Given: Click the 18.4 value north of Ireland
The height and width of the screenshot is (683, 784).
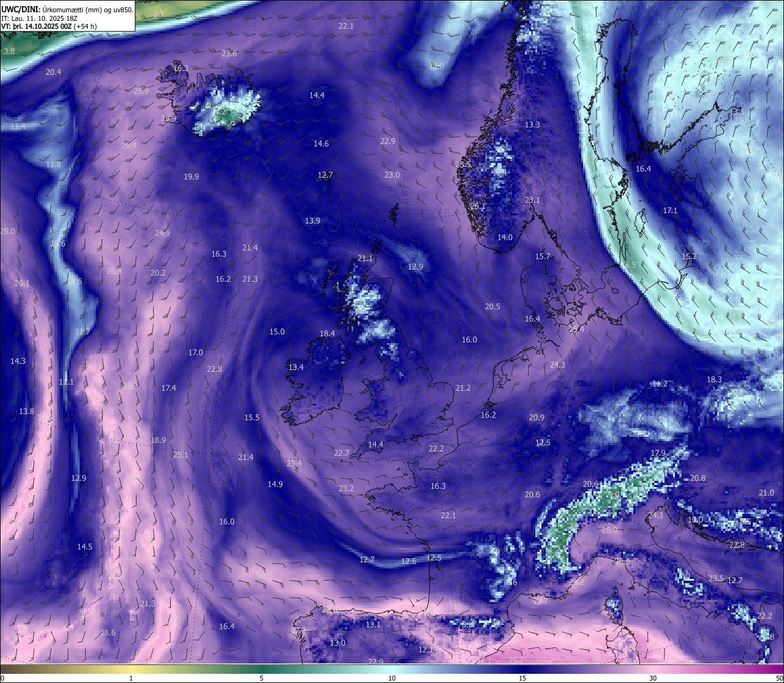Looking at the screenshot, I should coord(327,334).
